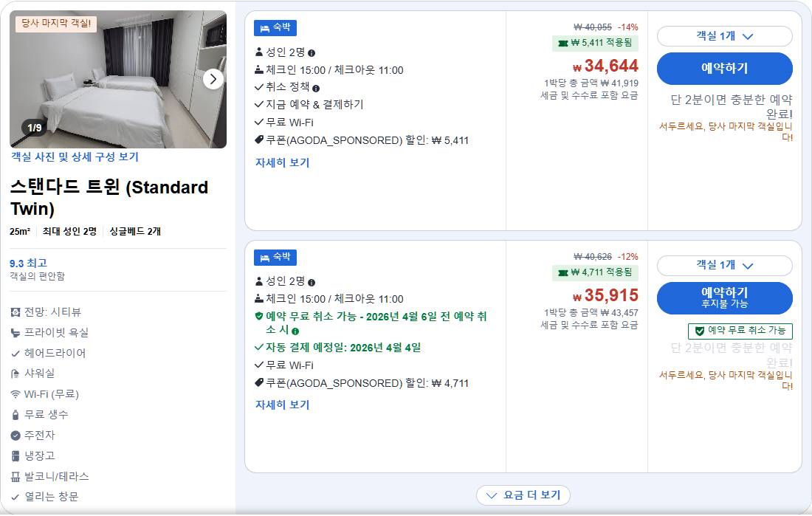Expand 요금 더 보기 to see more rates
The width and height of the screenshot is (812, 516).
coord(523,495)
